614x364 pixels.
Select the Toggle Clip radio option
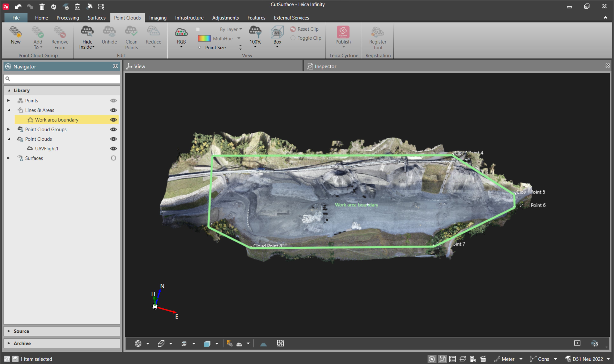tap(293, 38)
